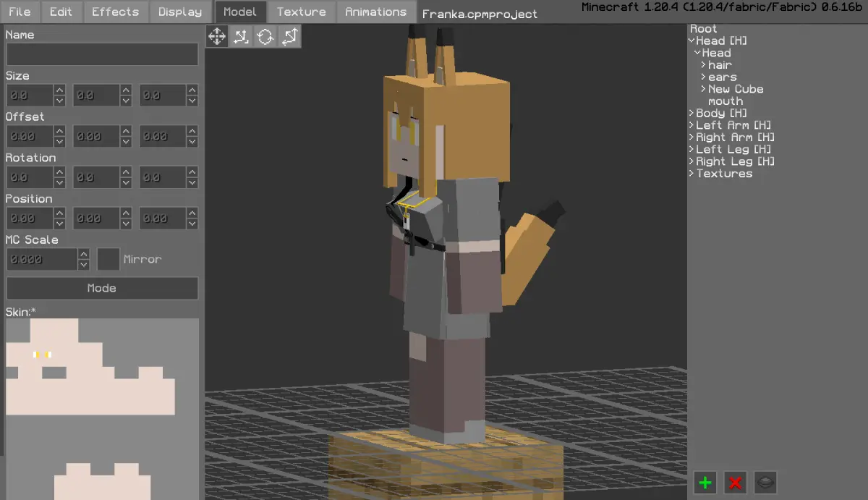Decrease MC Scale with its down arrow
This screenshot has width=868, height=500.
(x=84, y=265)
